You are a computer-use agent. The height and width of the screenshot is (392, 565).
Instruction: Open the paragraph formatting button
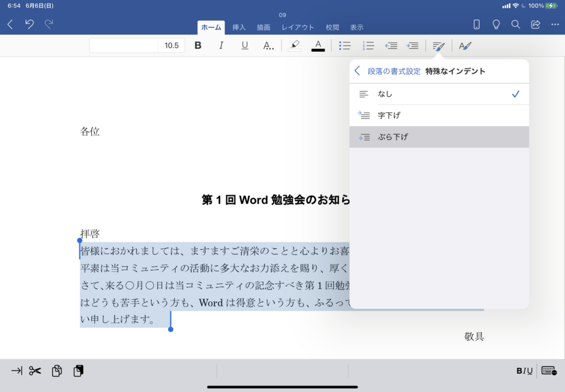point(439,46)
